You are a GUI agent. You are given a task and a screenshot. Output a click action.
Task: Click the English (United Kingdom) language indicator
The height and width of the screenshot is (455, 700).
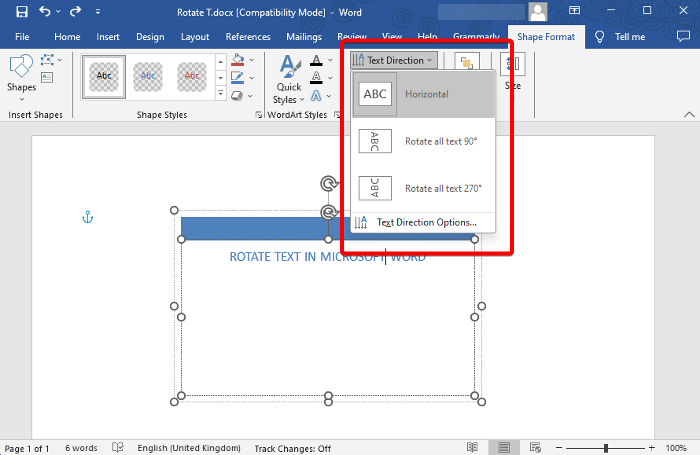click(x=189, y=448)
